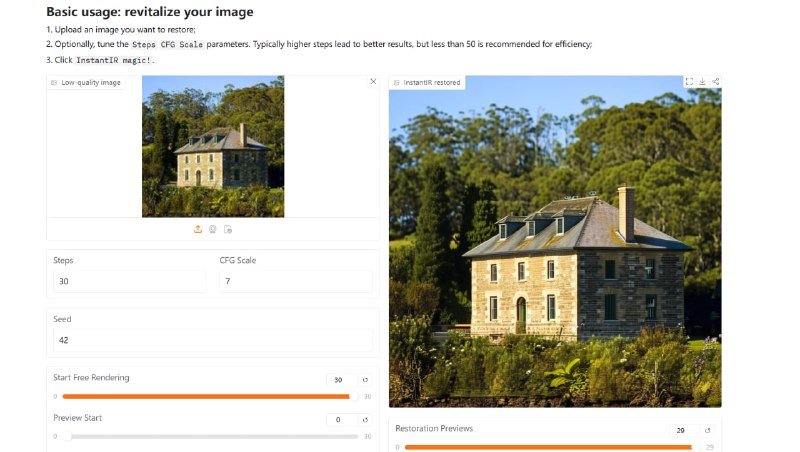Screen dimensions: 800x452
Task: Click the upload file icon under the image
Action: [198, 229]
